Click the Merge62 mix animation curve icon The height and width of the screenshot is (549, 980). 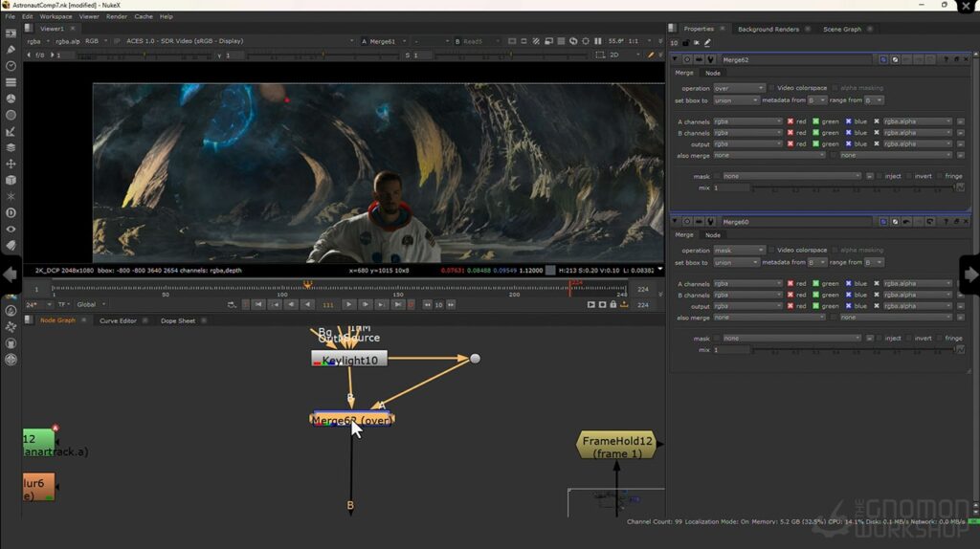pos(961,187)
